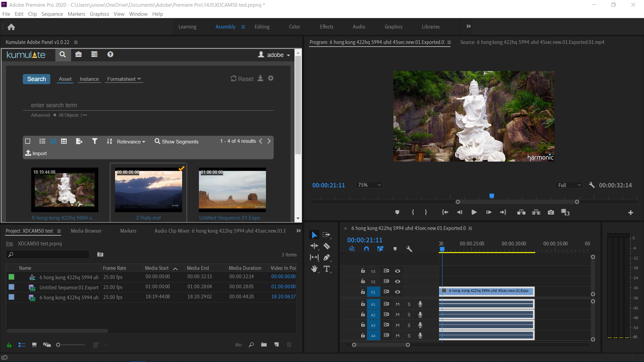Click Show Segments
The width and height of the screenshot is (644, 362).
[176, 141]
